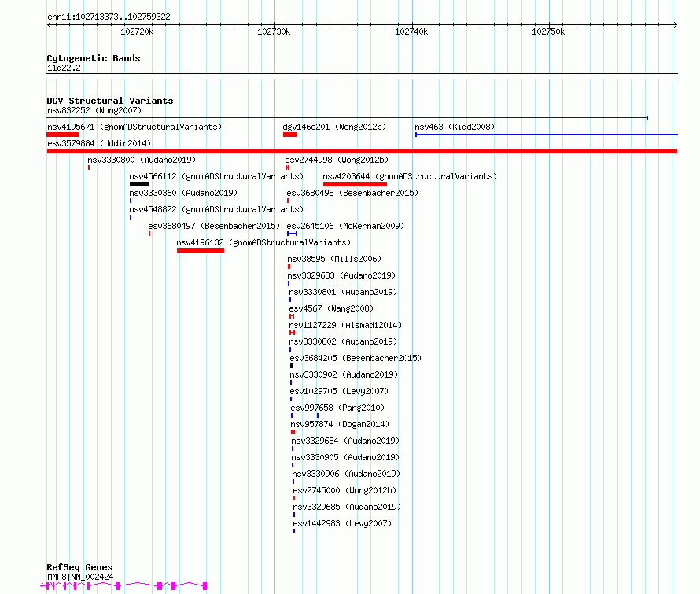Click the blue span under esv2645106
Viewport: 700px width, 594px height.
tap(293, 234)
